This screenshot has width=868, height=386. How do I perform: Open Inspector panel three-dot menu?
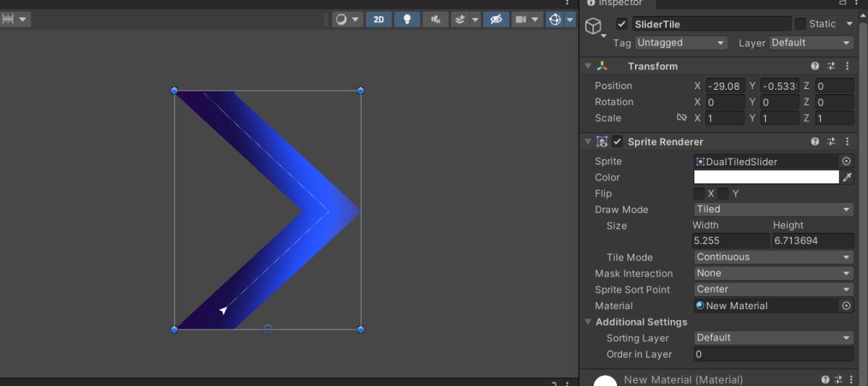coord(858,3)
